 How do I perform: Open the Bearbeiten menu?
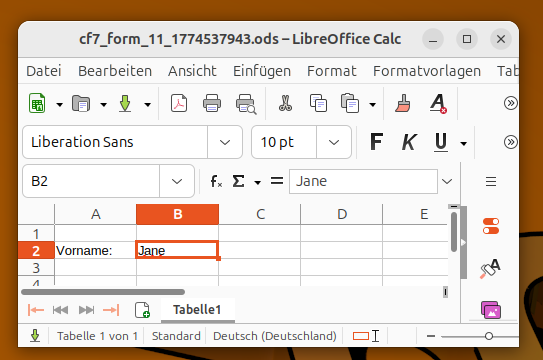pos(115,71)
